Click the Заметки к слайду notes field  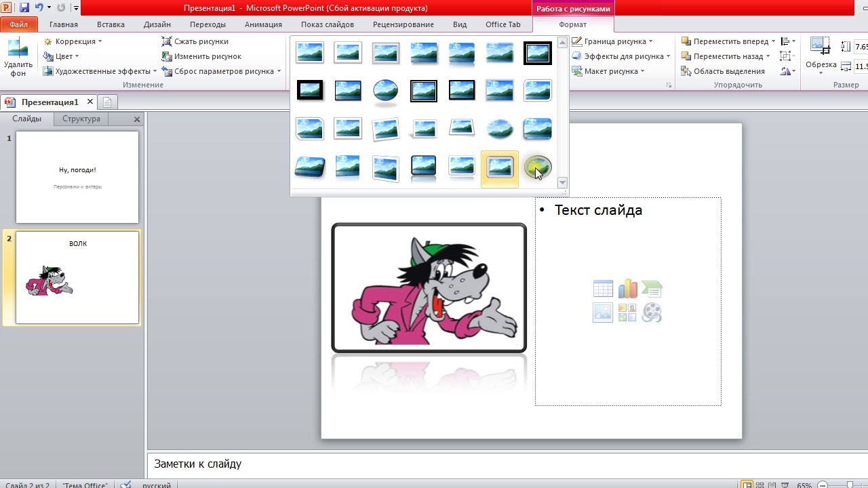pyautogui.click(x=507, y=464)
